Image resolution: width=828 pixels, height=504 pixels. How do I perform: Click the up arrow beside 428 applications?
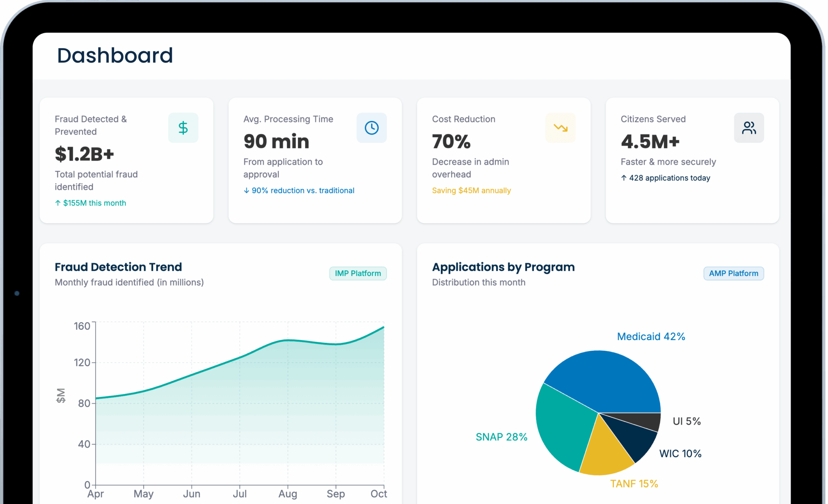click(624, 177)
